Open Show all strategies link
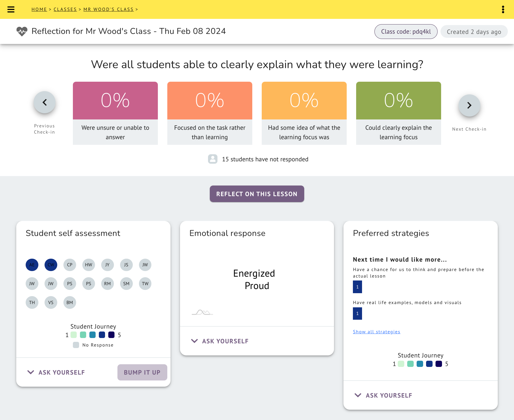The height and width of the screenshot is (420, 514). click(377, 332)
